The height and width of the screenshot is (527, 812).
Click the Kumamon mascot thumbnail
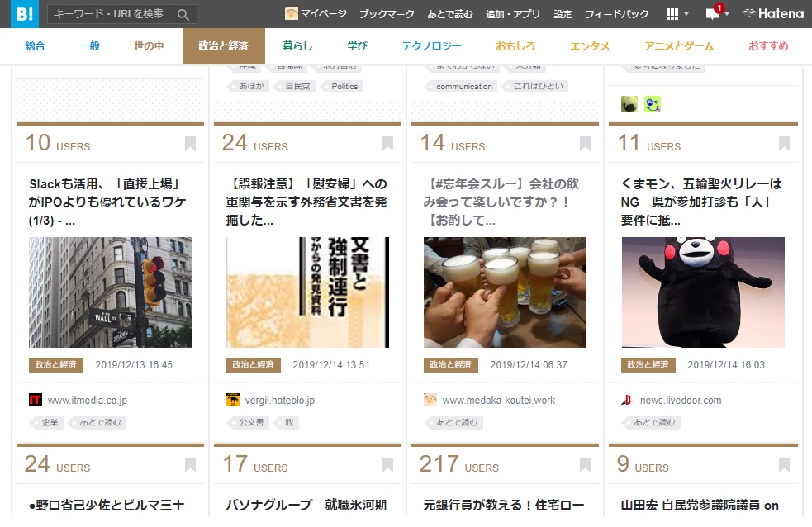pos(703,292)
